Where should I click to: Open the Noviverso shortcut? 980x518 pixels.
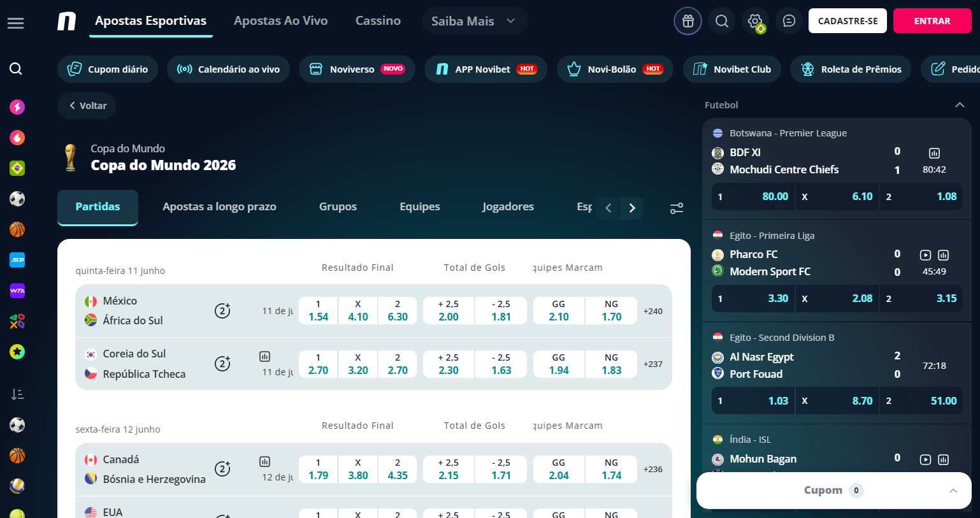[x=357, y=69]
